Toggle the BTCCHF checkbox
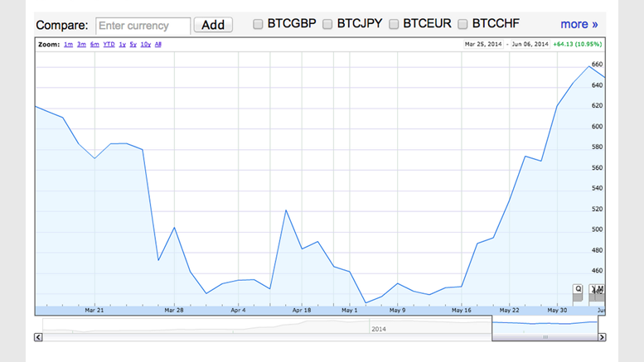 [462, 24]
